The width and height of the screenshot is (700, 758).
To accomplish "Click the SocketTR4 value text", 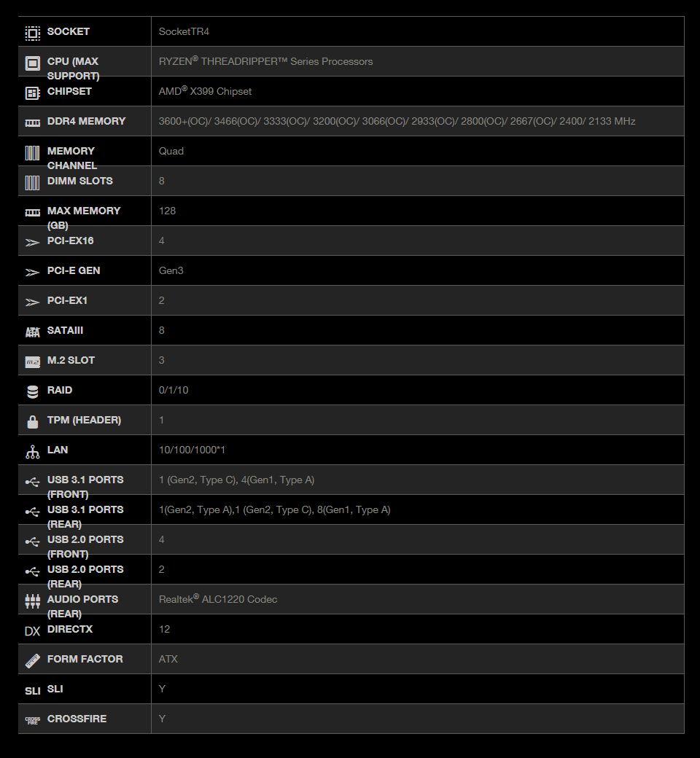I will [184, 31].
